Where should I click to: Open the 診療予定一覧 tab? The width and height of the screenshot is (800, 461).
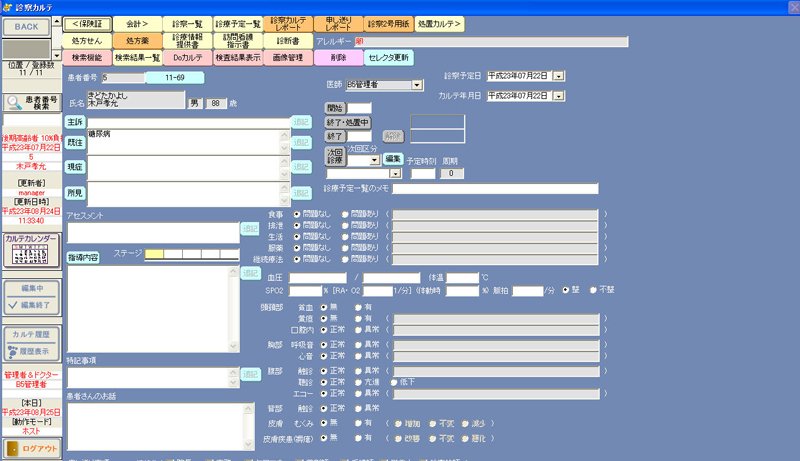pyautogui.click(x=238, y=24)
